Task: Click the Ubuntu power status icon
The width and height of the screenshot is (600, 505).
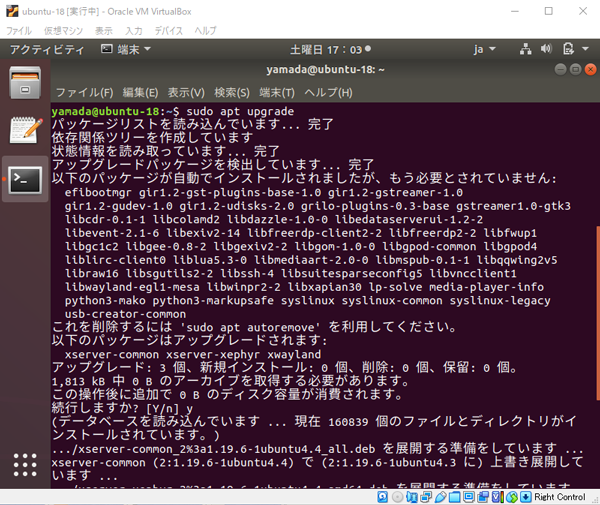Action: (568, 49)
